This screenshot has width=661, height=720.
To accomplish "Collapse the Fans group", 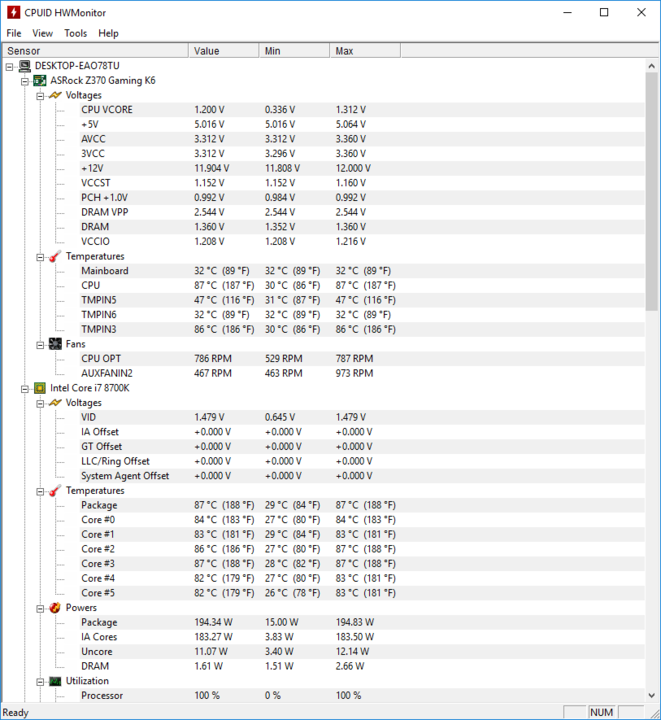I will (40, 345).
